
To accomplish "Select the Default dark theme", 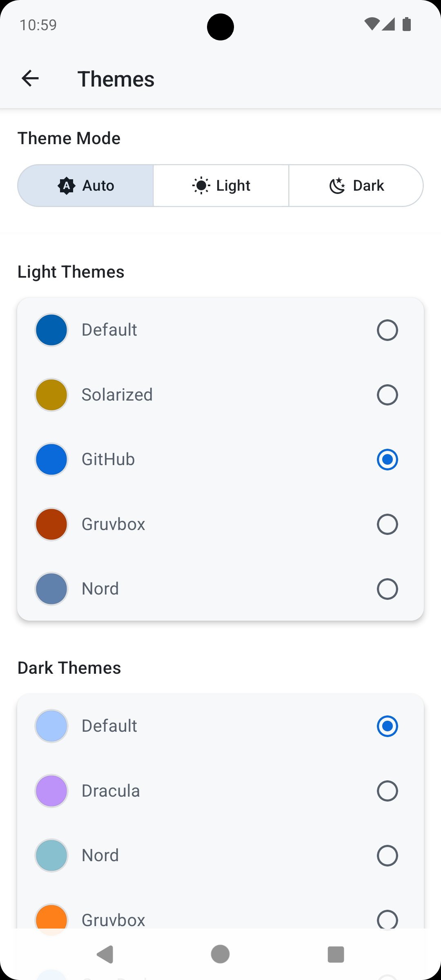I will [x=220, y=726].
